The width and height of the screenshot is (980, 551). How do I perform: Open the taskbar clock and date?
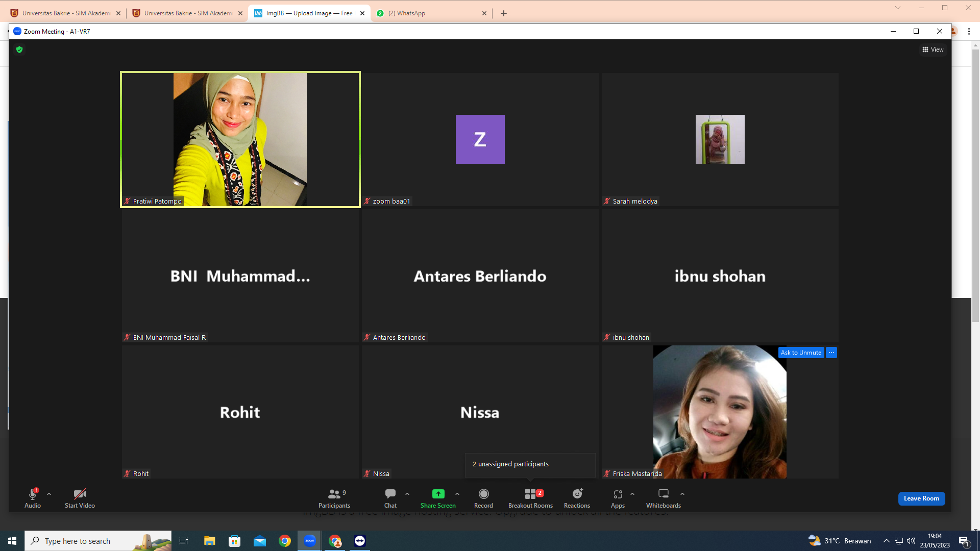click(x=935, y=541)
